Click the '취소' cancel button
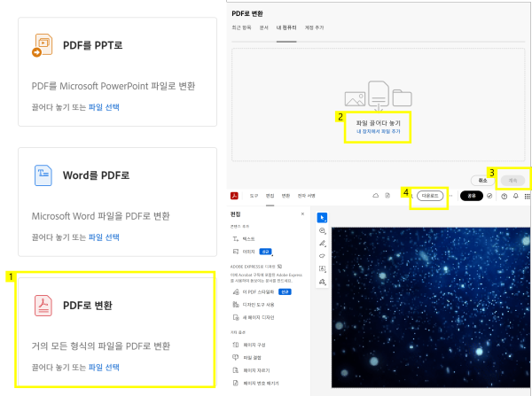The image size is (532, 396). 483,181
